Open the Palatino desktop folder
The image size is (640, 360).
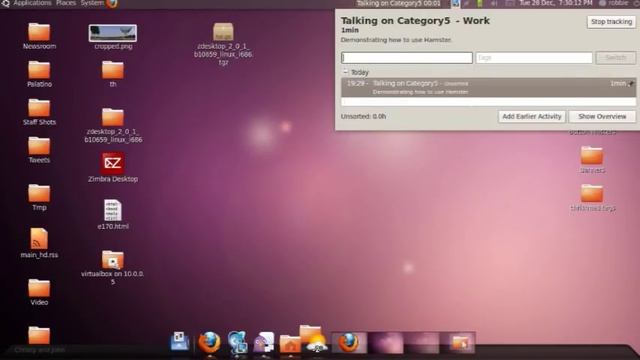39,70
